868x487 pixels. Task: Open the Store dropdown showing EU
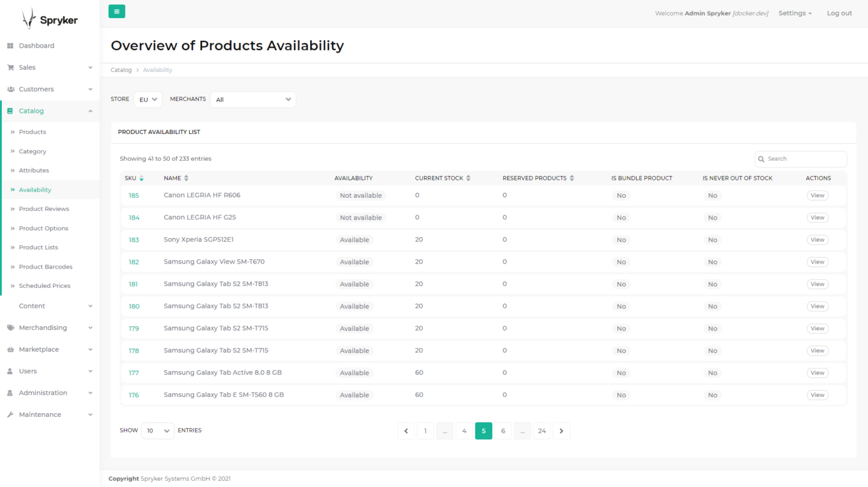point(148,99)
